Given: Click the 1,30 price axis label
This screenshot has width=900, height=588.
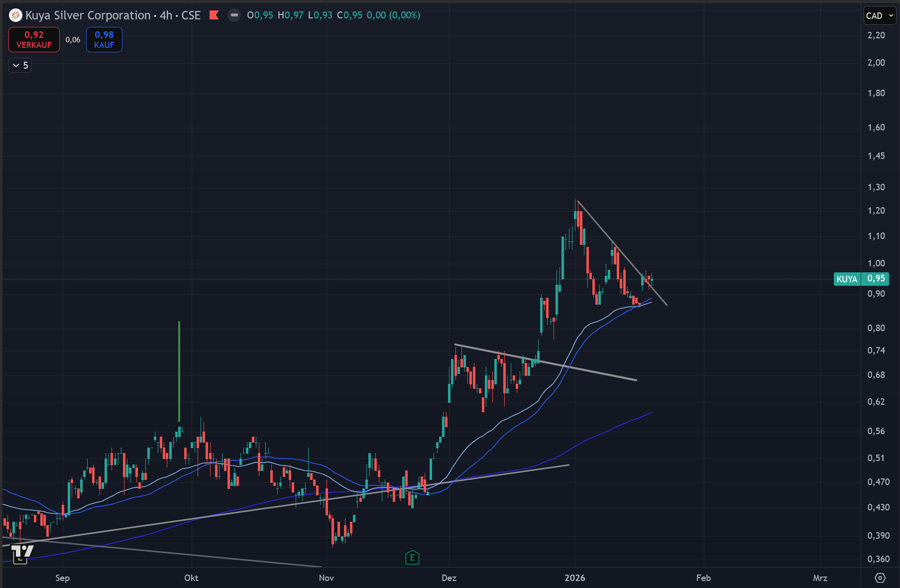Looking at the screenshot, I should click(876, 187).
